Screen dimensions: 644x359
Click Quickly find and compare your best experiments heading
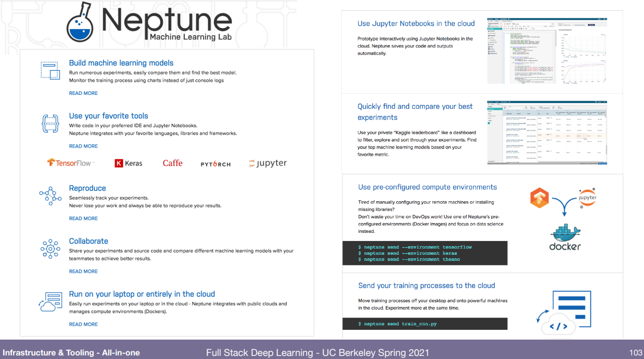pos(415,112)
